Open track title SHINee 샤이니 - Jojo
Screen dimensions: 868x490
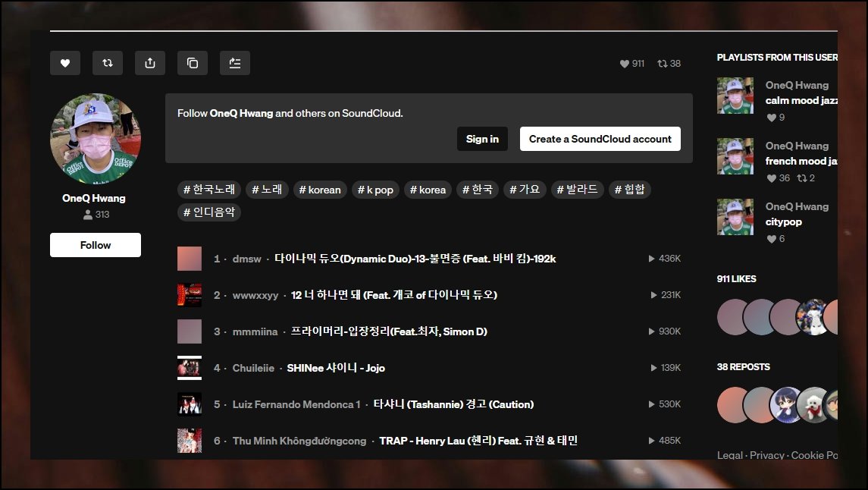tap(336, 368)
